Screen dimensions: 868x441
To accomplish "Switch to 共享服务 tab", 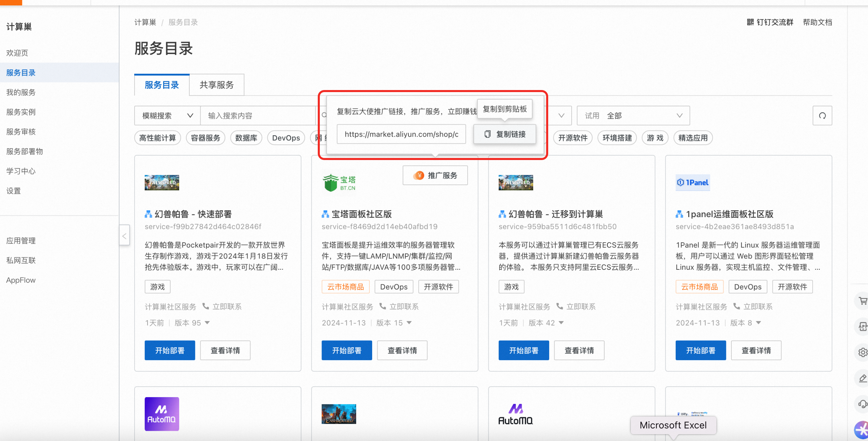I will 217,85.
